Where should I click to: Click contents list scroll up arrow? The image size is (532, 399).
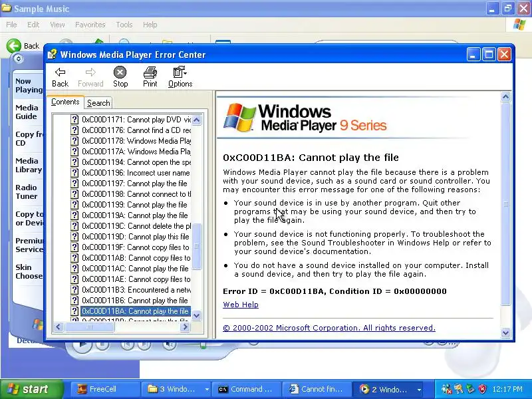[x=196, y=120]
